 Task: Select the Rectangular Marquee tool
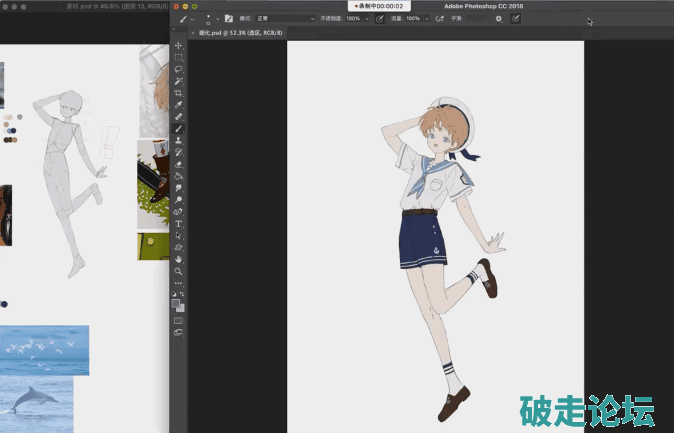coord(179,57)
